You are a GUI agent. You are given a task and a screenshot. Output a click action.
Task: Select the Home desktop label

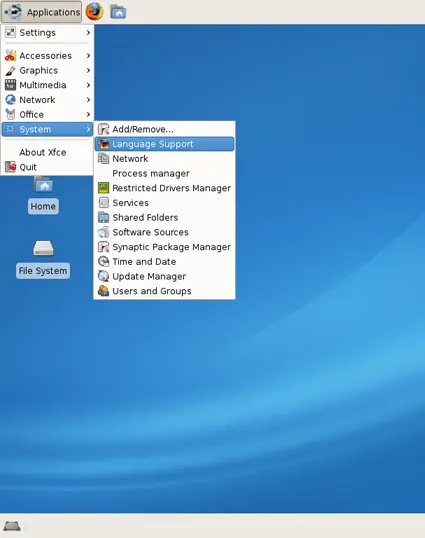43,206
